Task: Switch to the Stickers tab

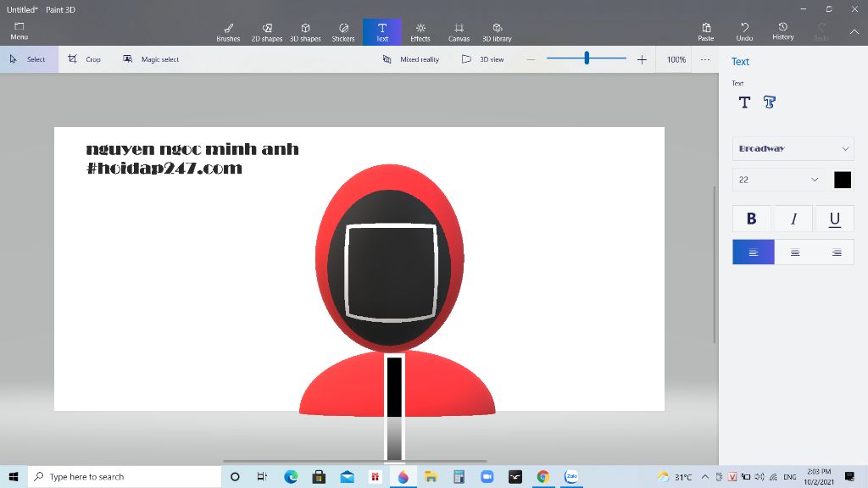Action: tap(343, 32)
